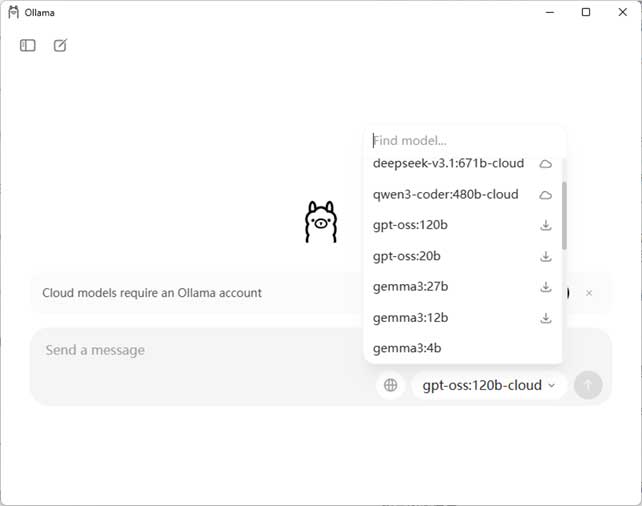Download the gpt-oss:120b model
This screenshot has height=506, width=642.
[x=545, y=225]
